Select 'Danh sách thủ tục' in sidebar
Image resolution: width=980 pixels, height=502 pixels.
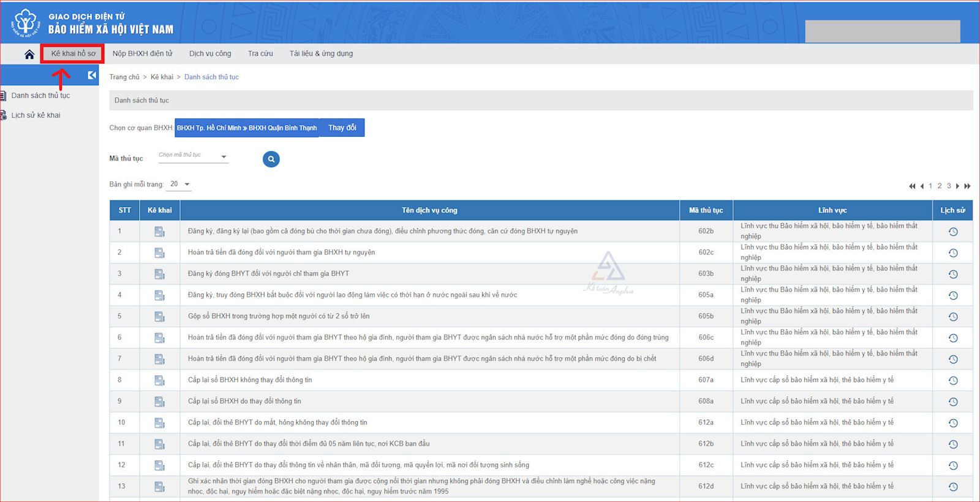(40, 96)
